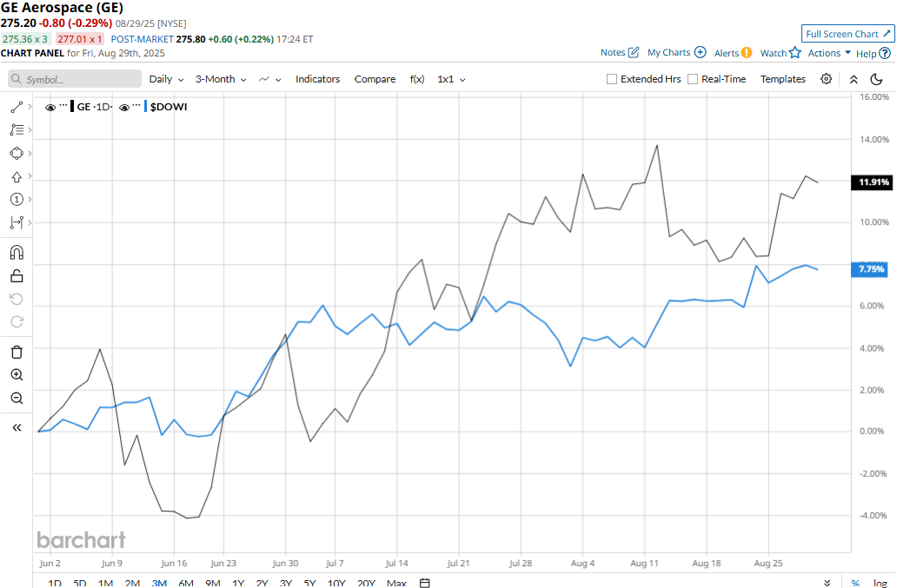Viewport: 897px width, 588px height.
Task: Choose the shapes drawing tool
Action: [x=17, y=153]
